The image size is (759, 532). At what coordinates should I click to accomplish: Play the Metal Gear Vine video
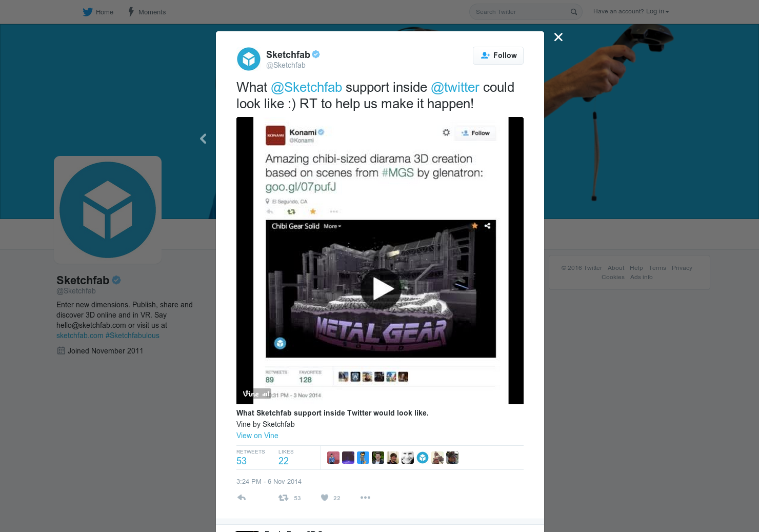pyautogui.click(x=381, y=288)
